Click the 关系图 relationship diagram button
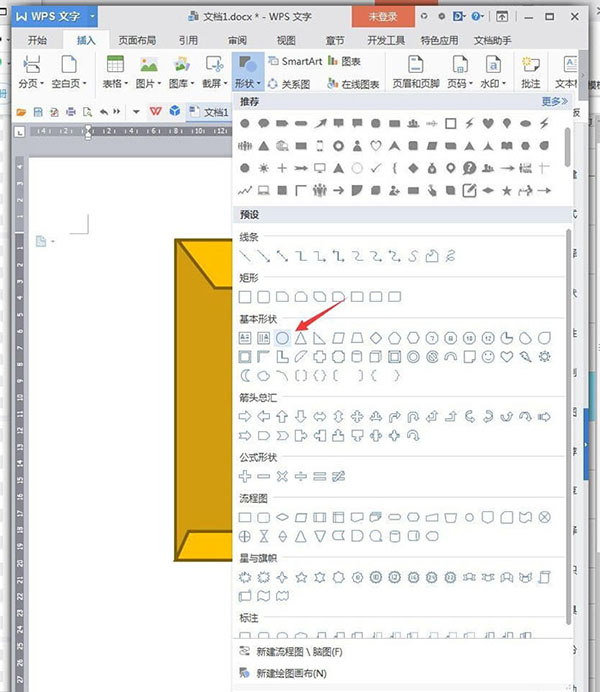 coord(289,84)
